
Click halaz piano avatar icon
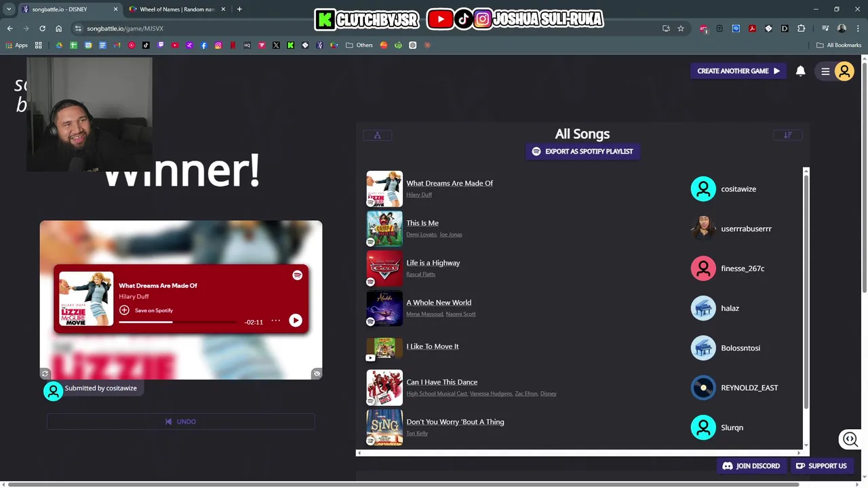tap(703, 308)
